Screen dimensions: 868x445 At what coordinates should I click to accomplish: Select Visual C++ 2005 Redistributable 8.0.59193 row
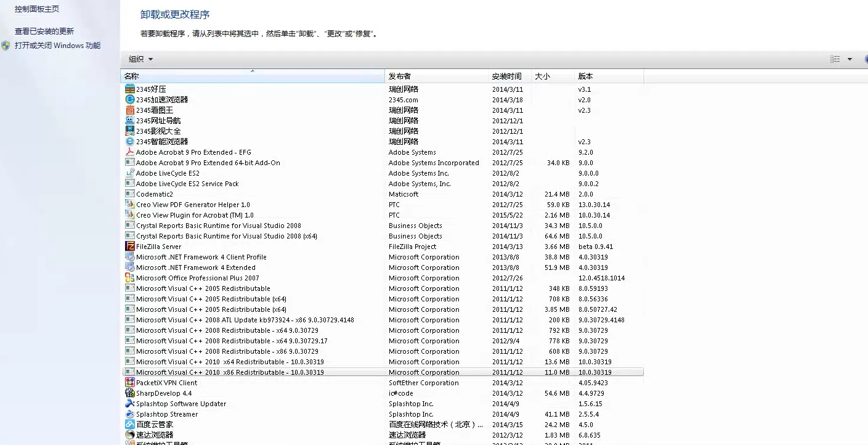click(x=382, y=288)
